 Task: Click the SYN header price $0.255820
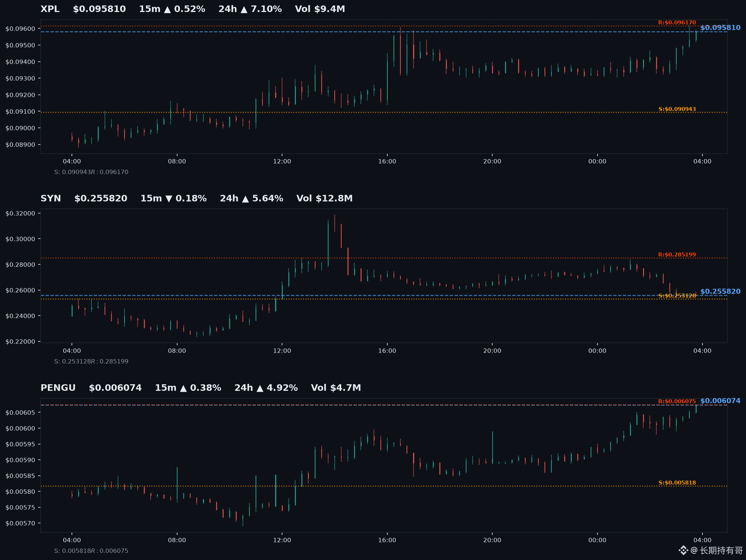tap(101, 198)
